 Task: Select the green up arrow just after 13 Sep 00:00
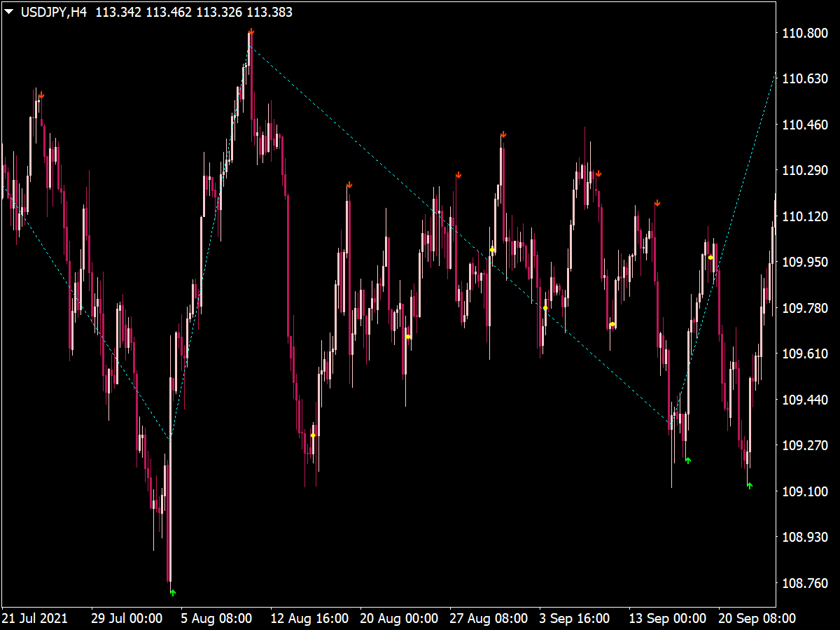(x=688, y=460)
